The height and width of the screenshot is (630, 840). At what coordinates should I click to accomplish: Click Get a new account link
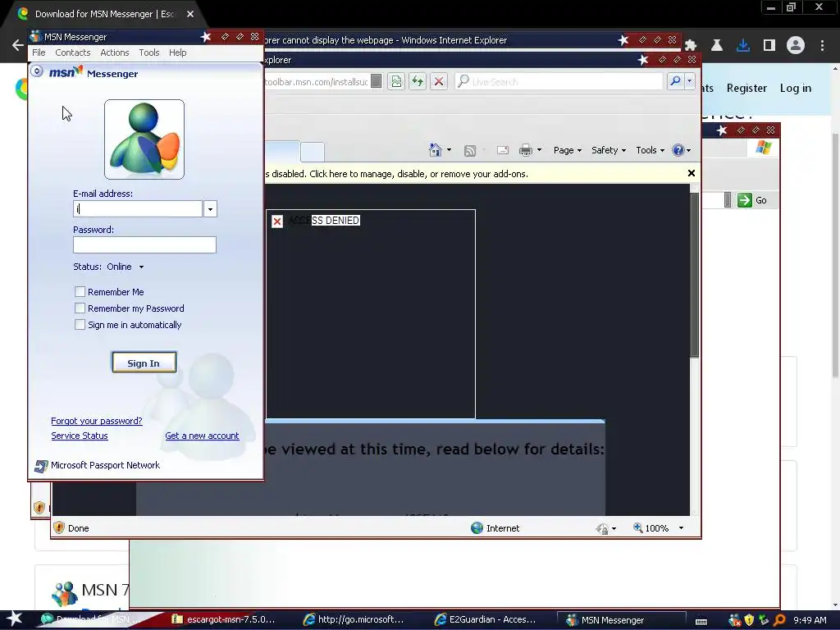coord(202,436)
